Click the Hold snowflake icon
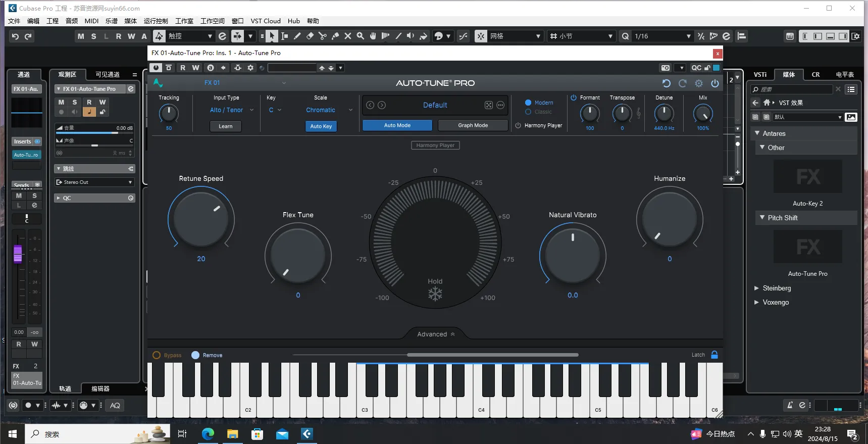Image resolution: width=868 pixels, height=444 pixels. tap(435, 294)
